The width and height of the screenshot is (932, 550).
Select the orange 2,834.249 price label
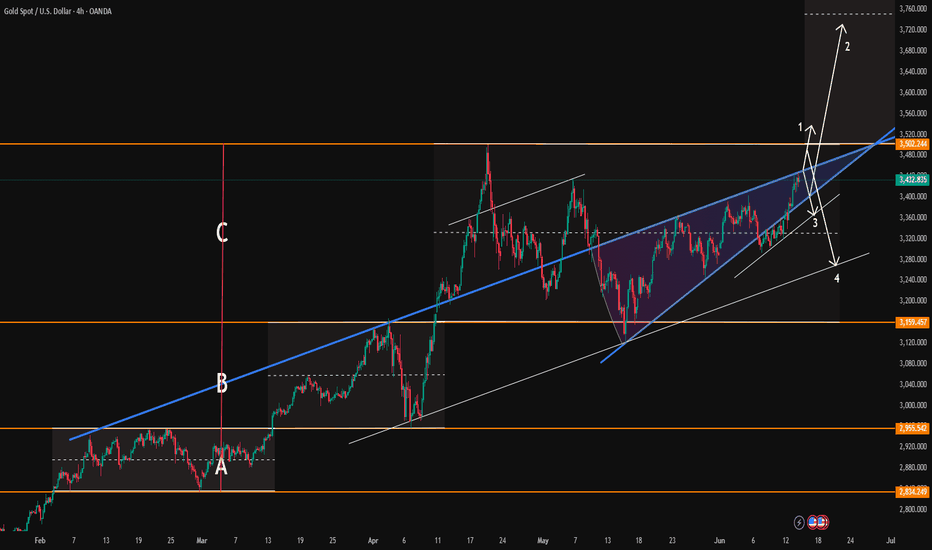pyautogui.click(x=912, y=492)
